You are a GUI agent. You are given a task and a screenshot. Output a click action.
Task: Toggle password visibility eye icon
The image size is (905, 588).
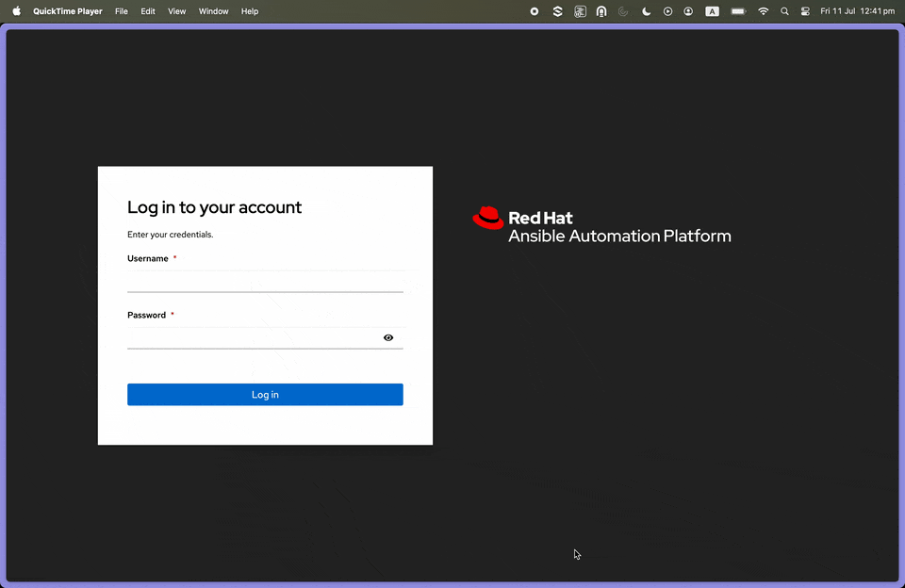(x=388, y=337)
